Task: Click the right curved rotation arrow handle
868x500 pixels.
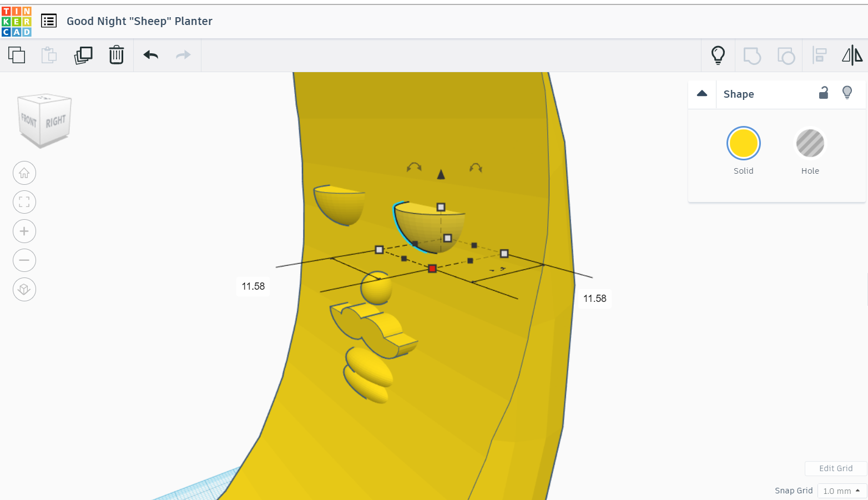Action: (476, 167)
